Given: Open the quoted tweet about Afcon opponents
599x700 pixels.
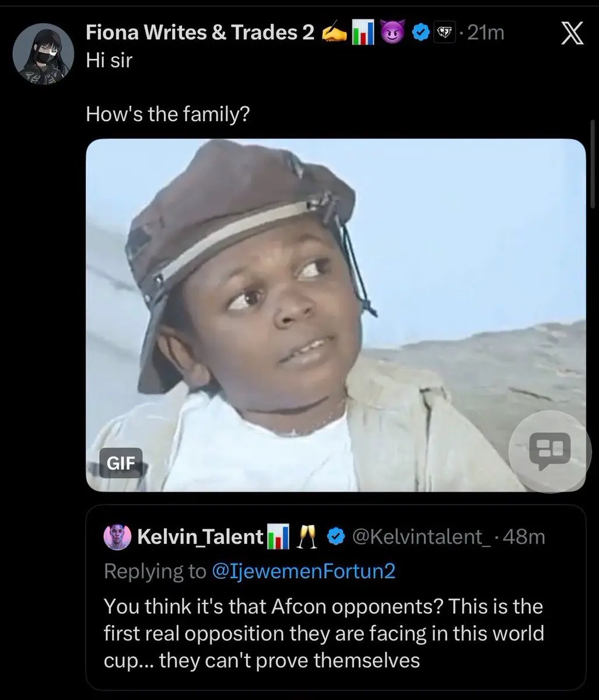Looking at the screenshot, I should pos(336,597).
